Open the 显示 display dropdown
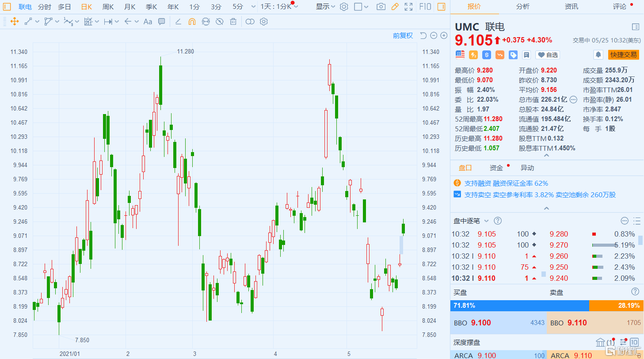 click(x=325, y=7)
